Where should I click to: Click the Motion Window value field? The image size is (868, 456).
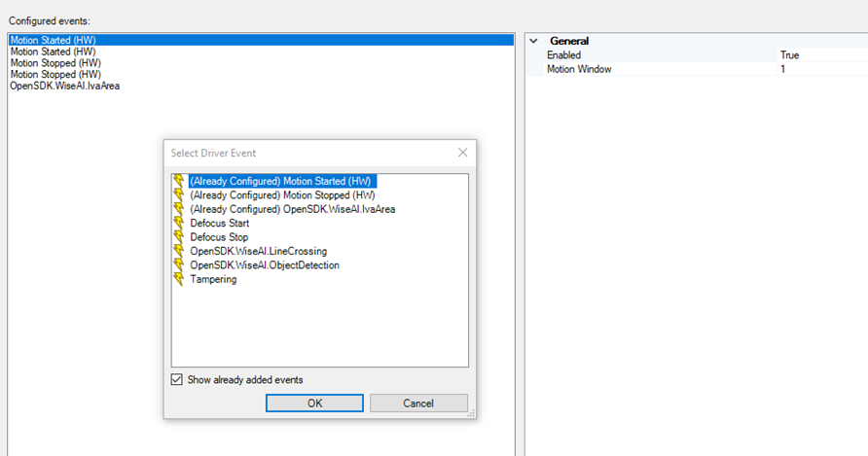[822, 69]
